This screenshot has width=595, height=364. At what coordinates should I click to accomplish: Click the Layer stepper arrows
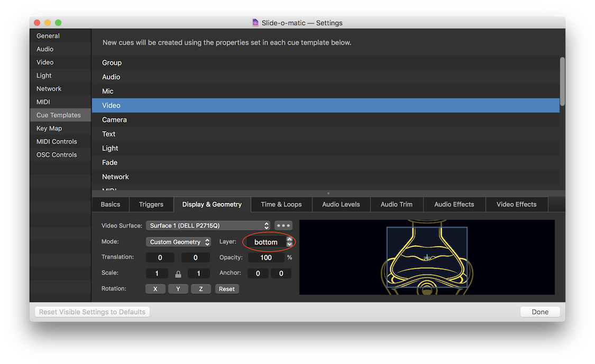tap(289, 242)
